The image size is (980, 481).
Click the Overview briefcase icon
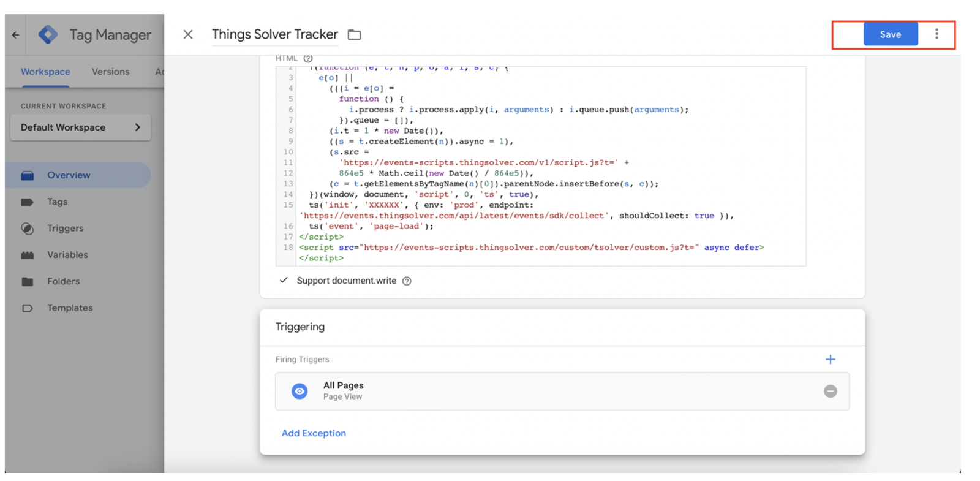point(28,175)
